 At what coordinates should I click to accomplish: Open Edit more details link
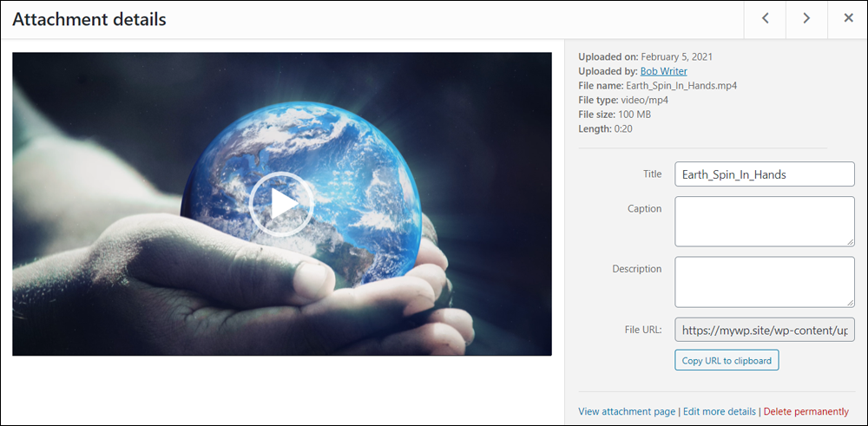[719, 411]
